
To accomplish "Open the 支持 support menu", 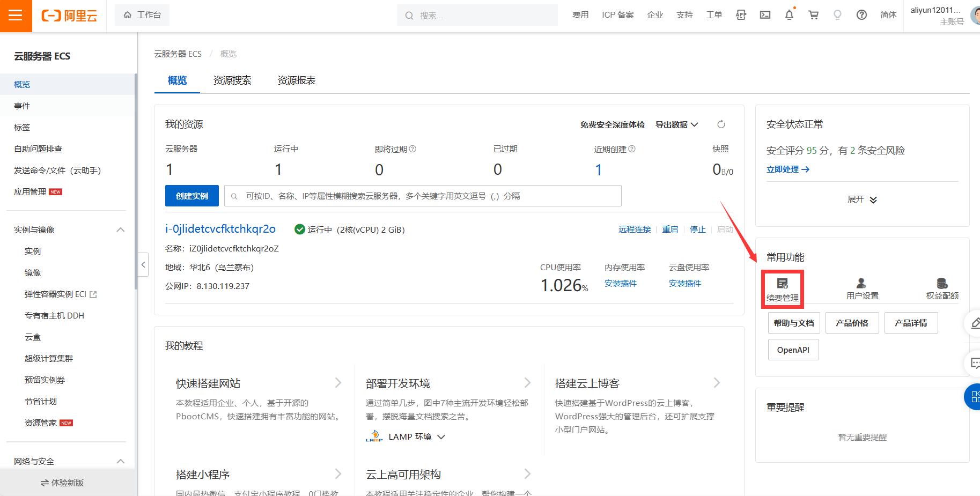I will [684, 15].
